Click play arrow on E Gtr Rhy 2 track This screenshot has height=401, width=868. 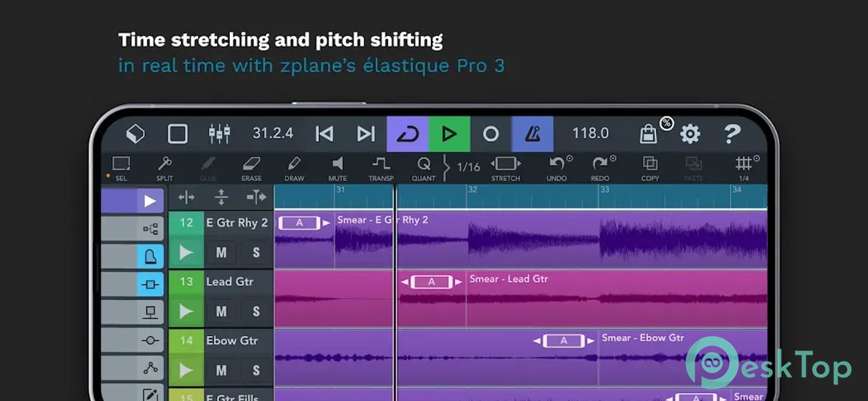pos(186,253)
